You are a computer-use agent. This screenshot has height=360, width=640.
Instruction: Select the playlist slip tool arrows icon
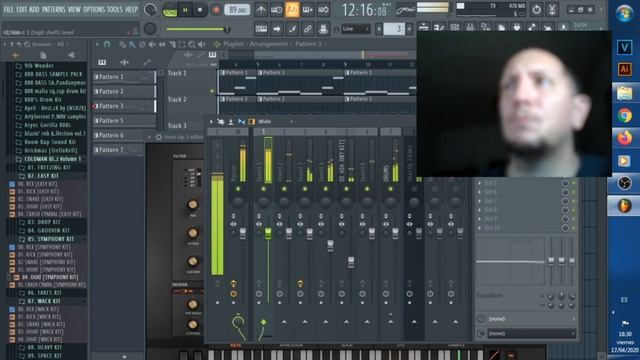click(162, 44)
